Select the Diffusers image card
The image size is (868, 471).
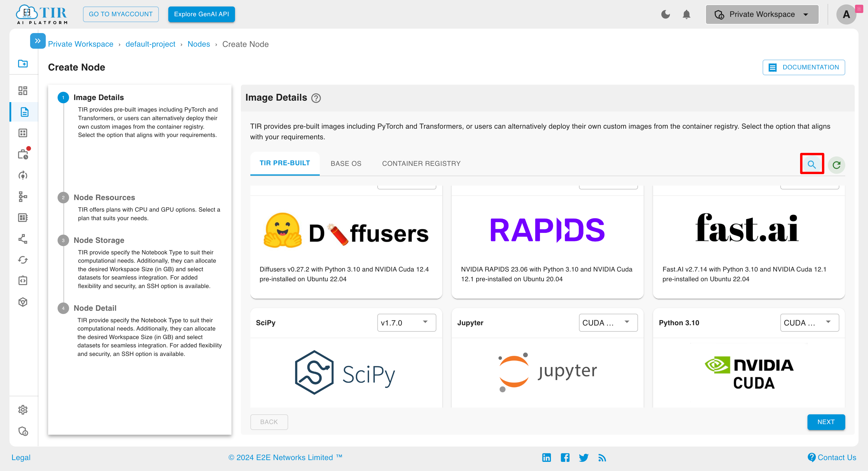pyautogui.click(x=346, y=242)
